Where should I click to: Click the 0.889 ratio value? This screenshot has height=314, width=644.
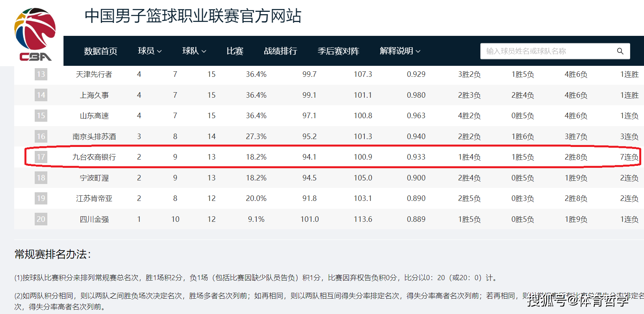pyautogui.click(x=416, y=219)
